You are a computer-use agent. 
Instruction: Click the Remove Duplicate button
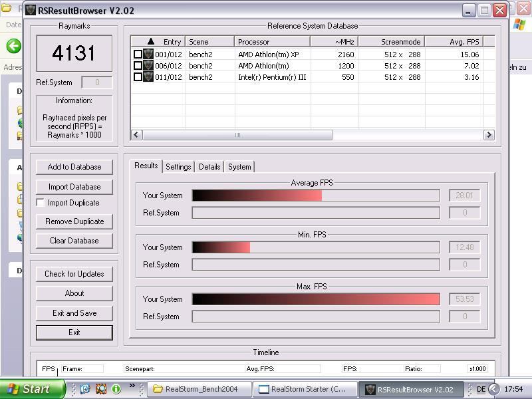[74, 221]
